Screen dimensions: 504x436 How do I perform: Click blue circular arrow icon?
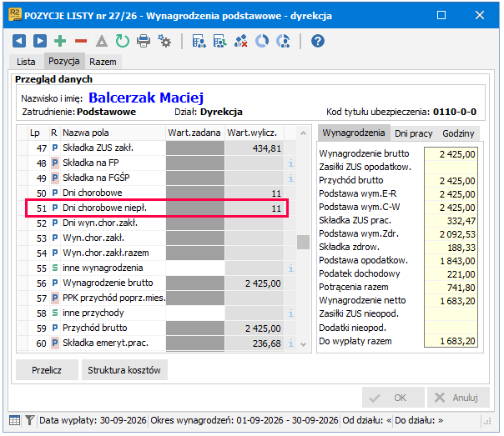click(x=262, y=41)
